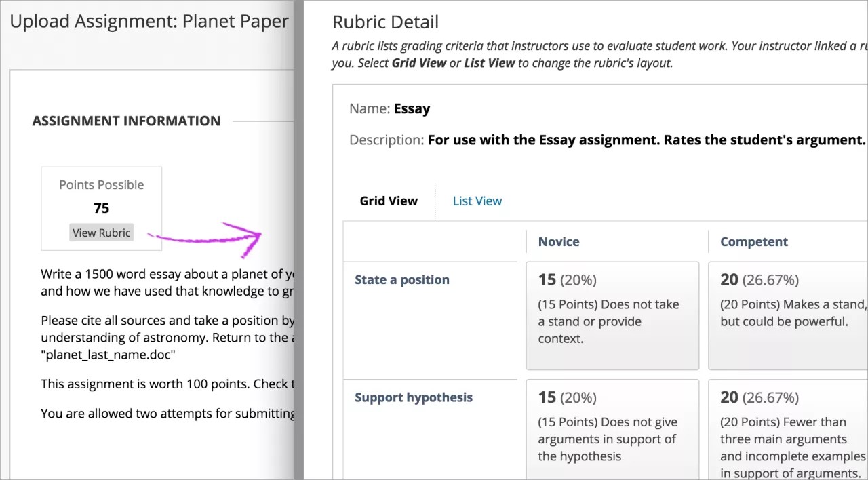The width and height of the screenshot is (868, 480).
Task: Select the Competent column header
Action: tap(754, 241)
